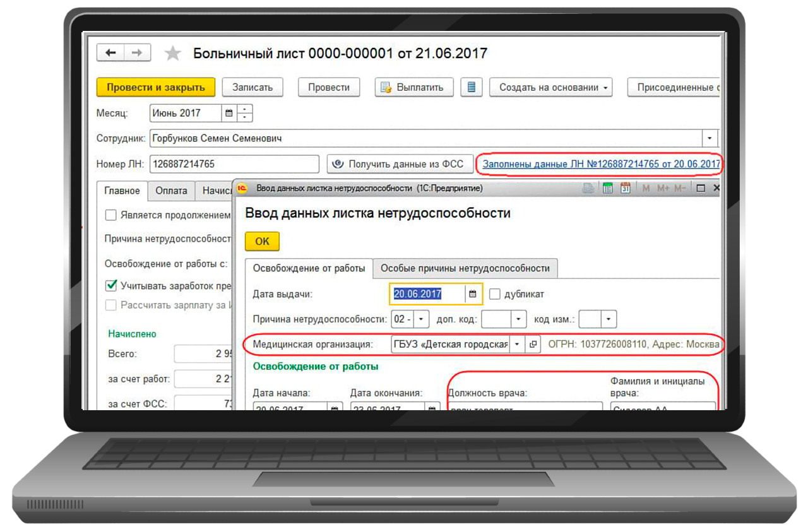
Task: Toggle the Учитывать заработок checkbox
Action: pyautogui.click(x=111, y=285)
